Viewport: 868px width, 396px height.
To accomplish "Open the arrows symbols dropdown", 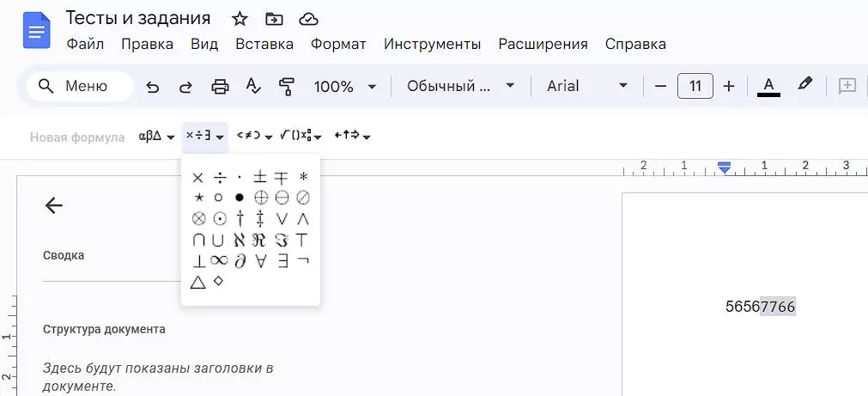I will pos(353,137).
